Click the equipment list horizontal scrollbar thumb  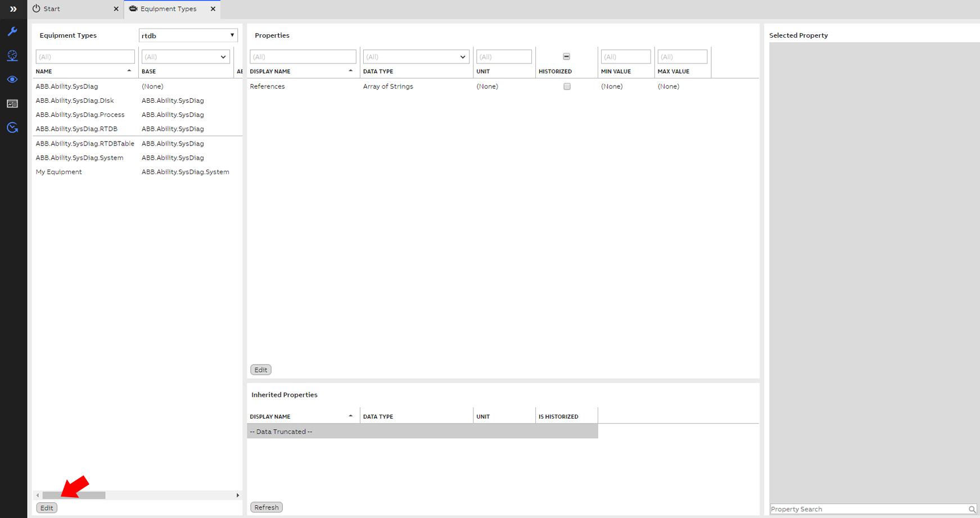(x=74, y=495)
